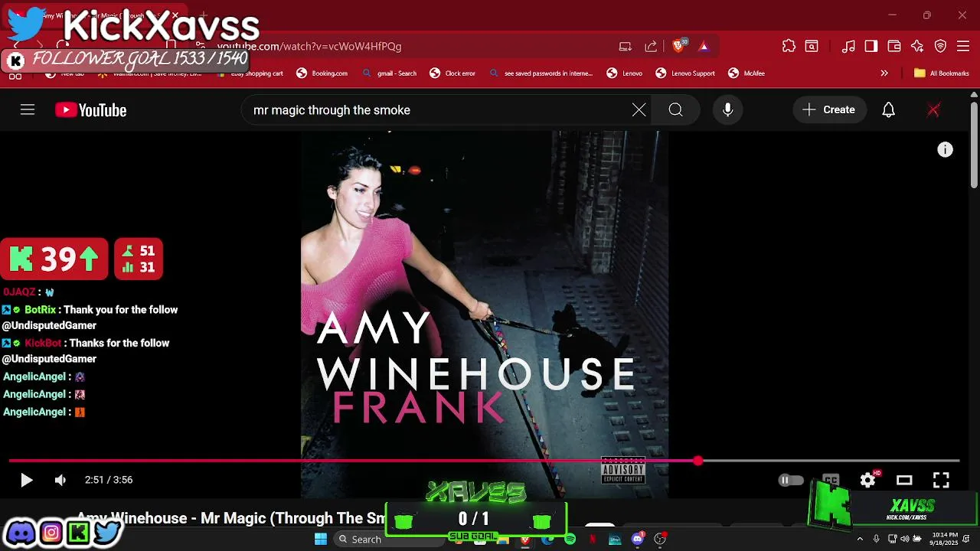Open the taskbar clock and date
The image size is (980, 551).
(944, 539)
